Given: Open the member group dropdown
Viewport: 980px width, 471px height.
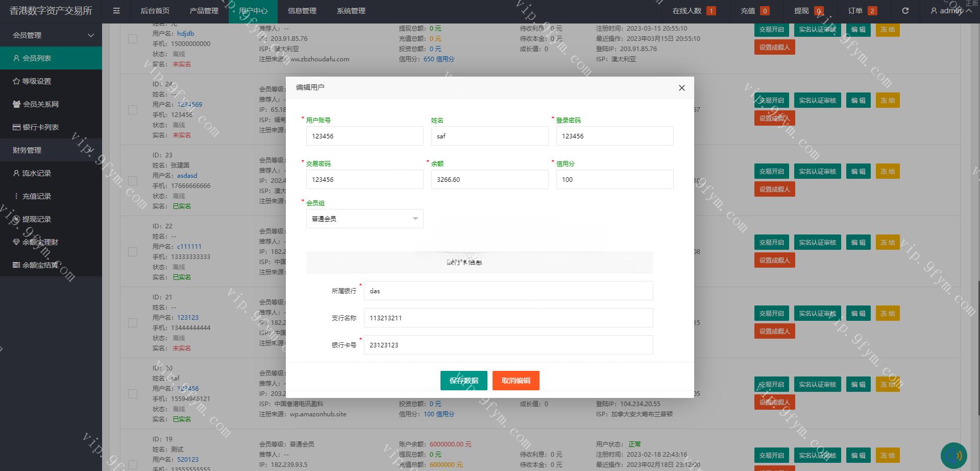Looking at the screenshot, I should coord(364,219).
